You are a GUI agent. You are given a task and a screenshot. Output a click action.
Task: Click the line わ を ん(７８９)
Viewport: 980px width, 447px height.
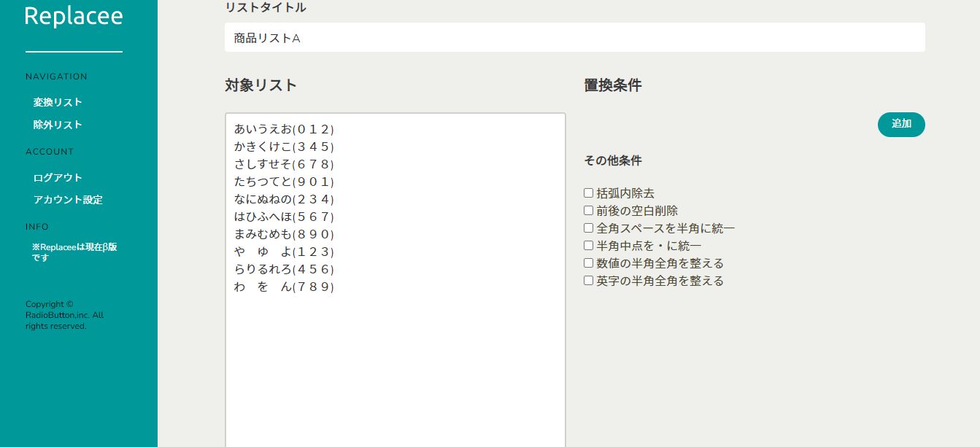284,287
